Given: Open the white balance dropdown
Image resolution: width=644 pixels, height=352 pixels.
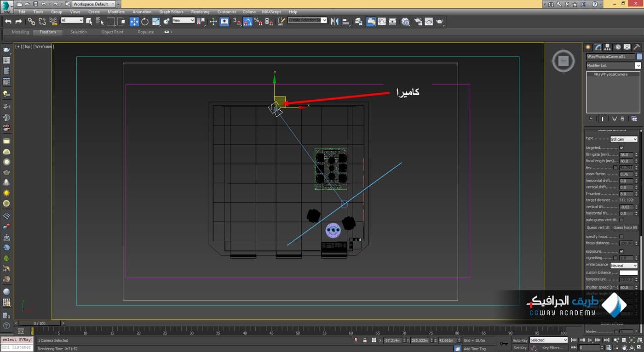Looking at the screenshot, I should [x=623, y=266].
